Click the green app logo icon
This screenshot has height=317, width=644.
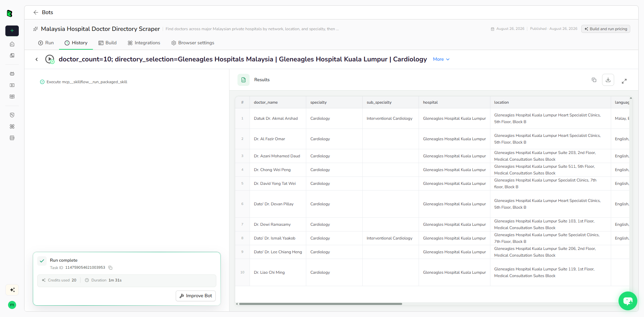coord(10,13)
